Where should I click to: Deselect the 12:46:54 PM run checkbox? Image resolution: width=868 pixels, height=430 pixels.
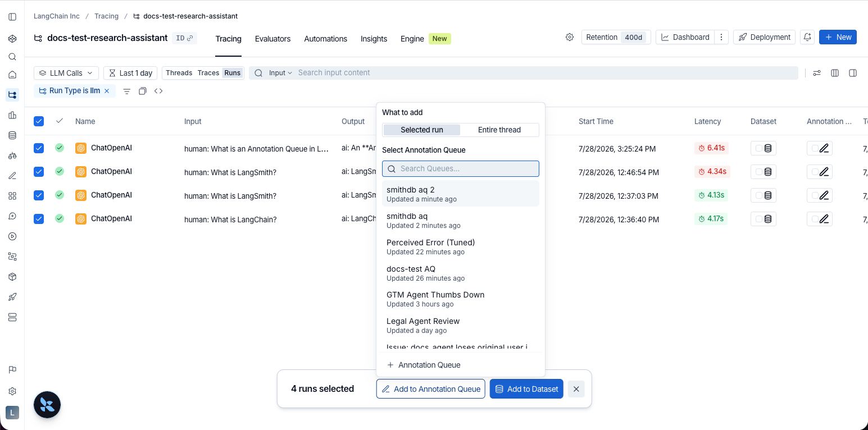tap(39, 172)
